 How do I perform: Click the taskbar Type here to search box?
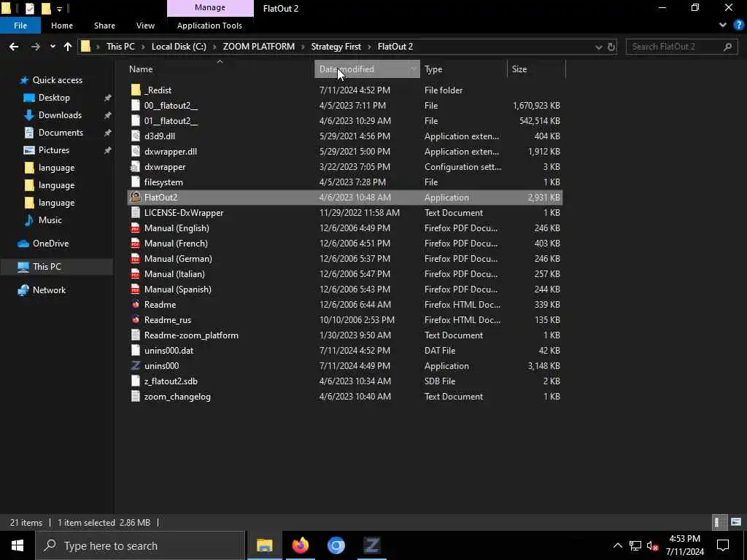pos(141,545)
